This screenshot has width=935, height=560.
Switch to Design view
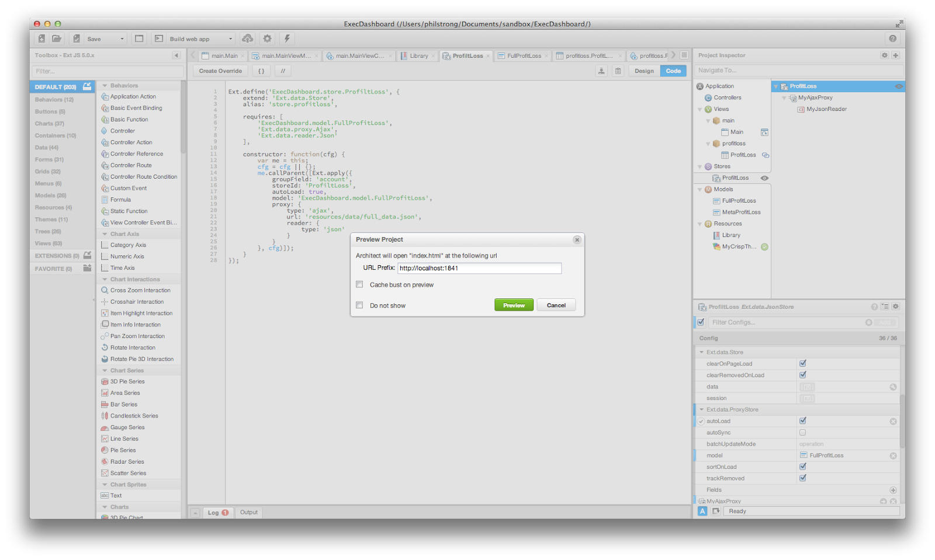point(644,71)
